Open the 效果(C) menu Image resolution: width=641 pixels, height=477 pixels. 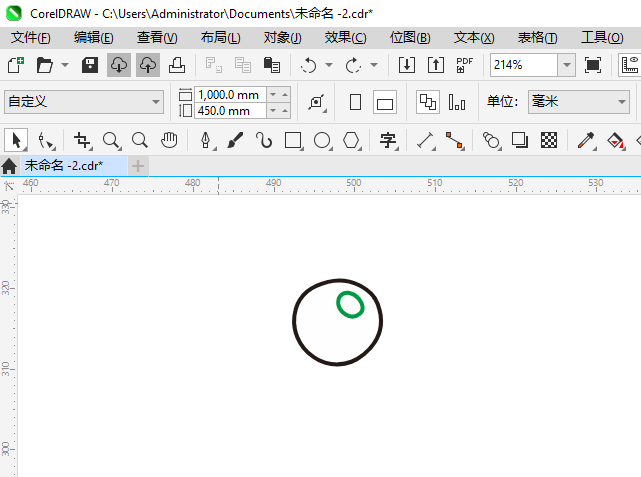coord(345,37)
